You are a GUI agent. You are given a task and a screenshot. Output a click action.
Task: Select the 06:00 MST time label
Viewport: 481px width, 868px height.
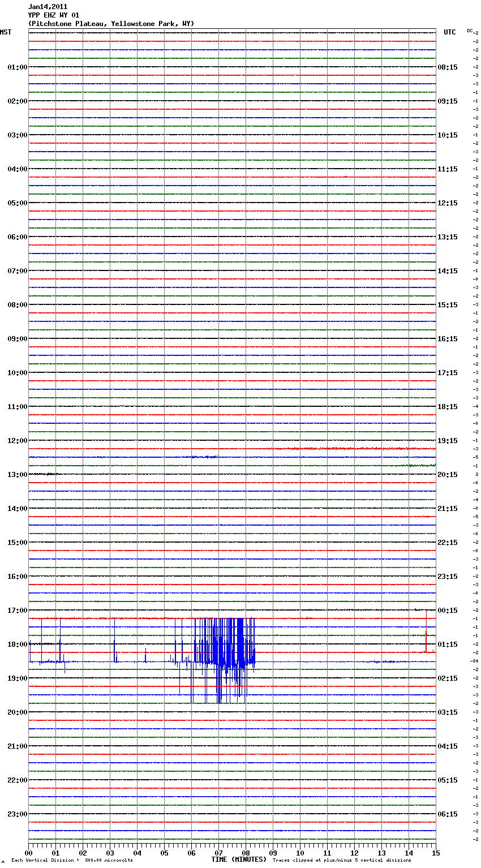[17, 237]
